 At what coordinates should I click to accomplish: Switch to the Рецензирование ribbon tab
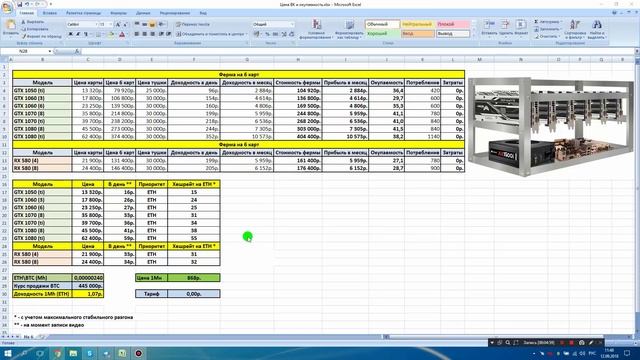coord(175,13)
